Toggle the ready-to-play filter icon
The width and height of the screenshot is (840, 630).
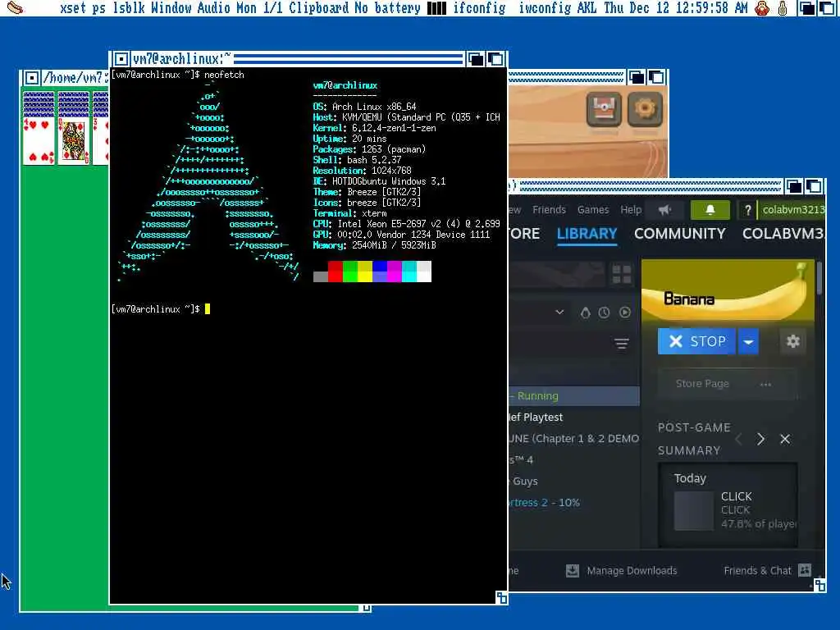pyautogui.click(x=624, y=313)
